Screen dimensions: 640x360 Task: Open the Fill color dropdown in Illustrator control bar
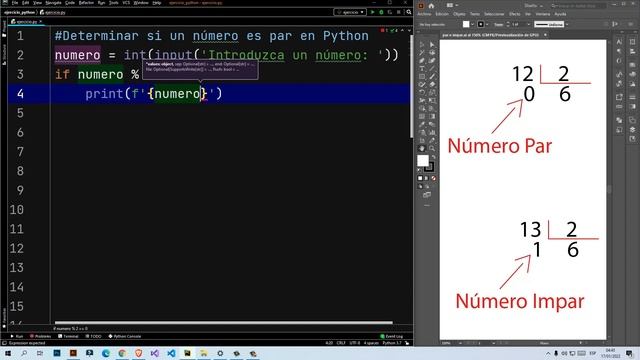[472, 24]
